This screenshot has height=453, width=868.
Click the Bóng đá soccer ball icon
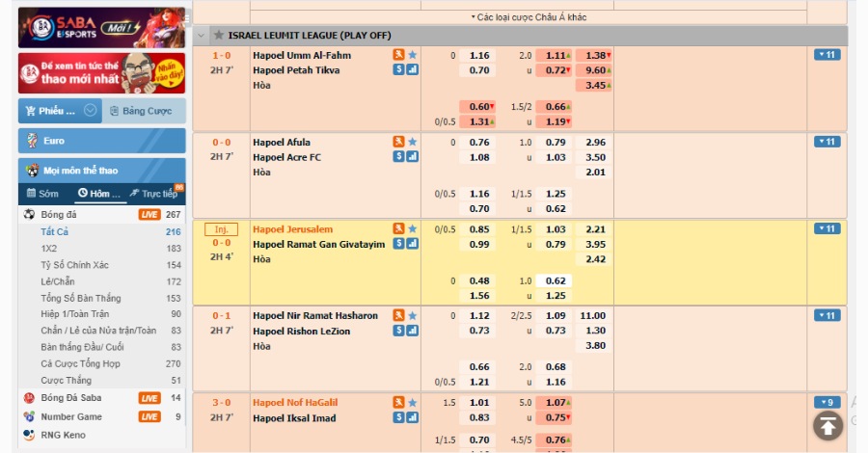point(29,215)
